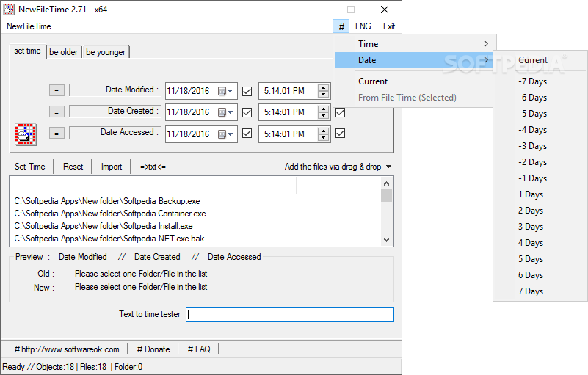Expand the Time submenu

pos(413,44)
